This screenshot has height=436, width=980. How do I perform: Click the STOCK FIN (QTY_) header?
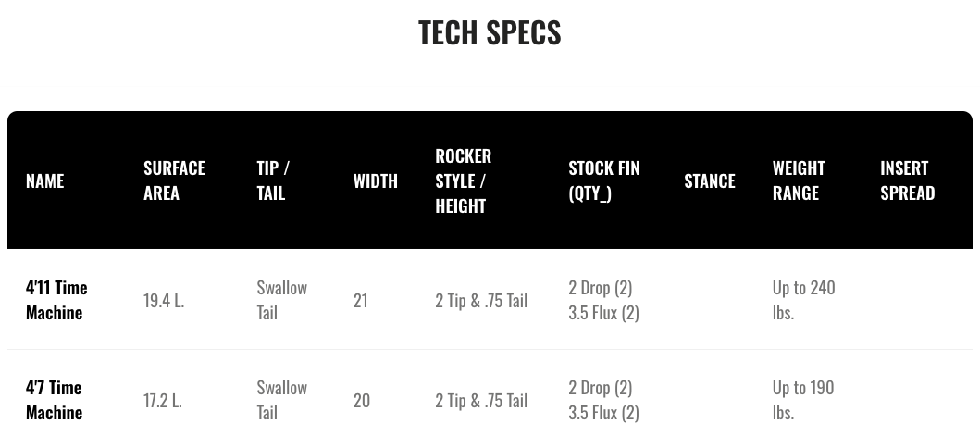click(x=603, y=181)
